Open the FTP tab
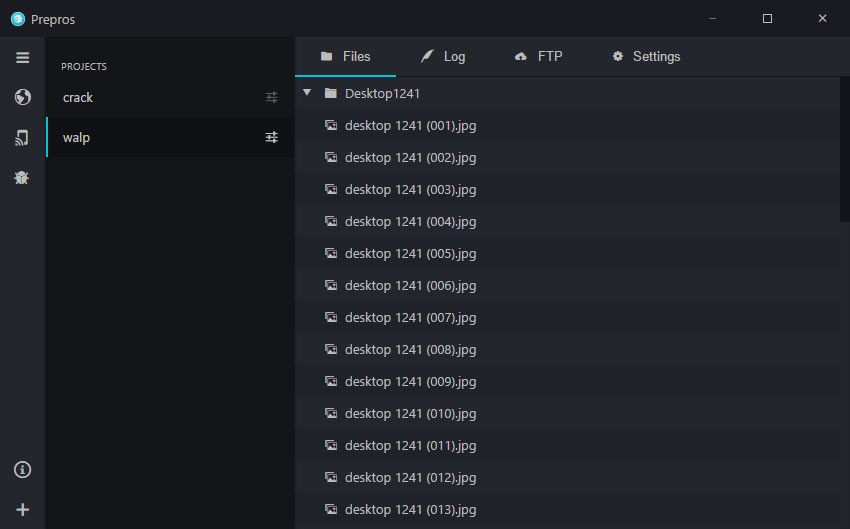Screen dimensions: 850x529 coord(538,56)
